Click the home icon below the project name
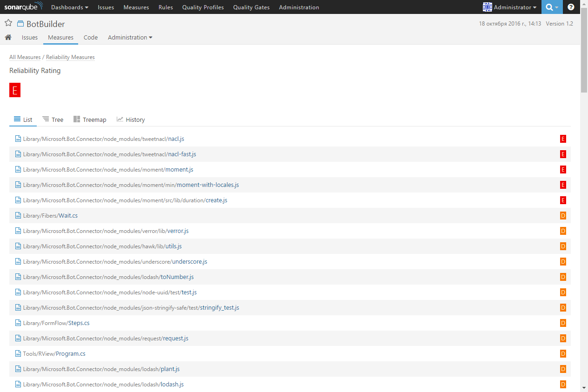Viewport: 588px width, 392px height. point(8,37)
